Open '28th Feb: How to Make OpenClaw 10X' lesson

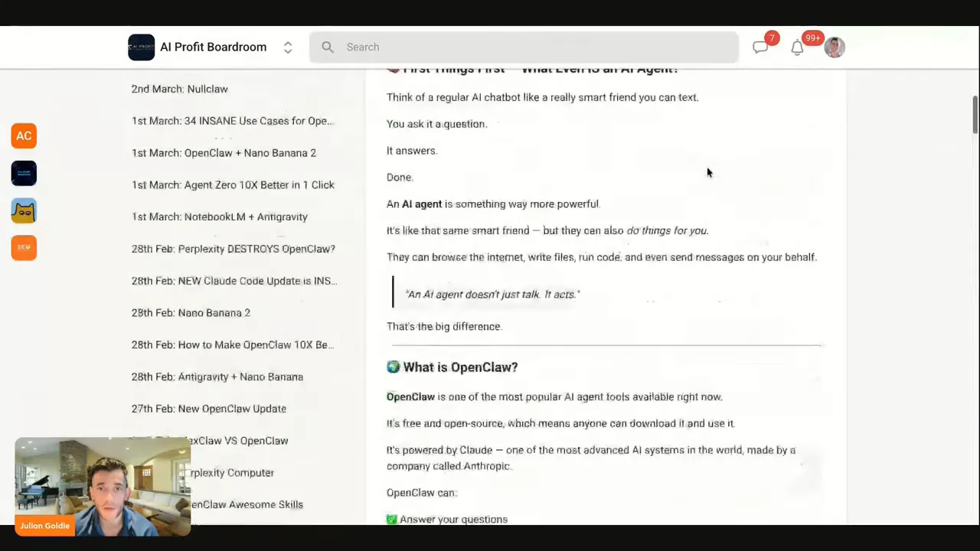233,345
